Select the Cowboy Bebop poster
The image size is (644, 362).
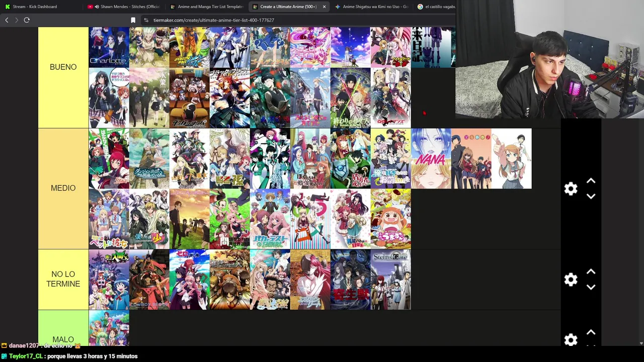pyautogui.click(x=149, y=280)
